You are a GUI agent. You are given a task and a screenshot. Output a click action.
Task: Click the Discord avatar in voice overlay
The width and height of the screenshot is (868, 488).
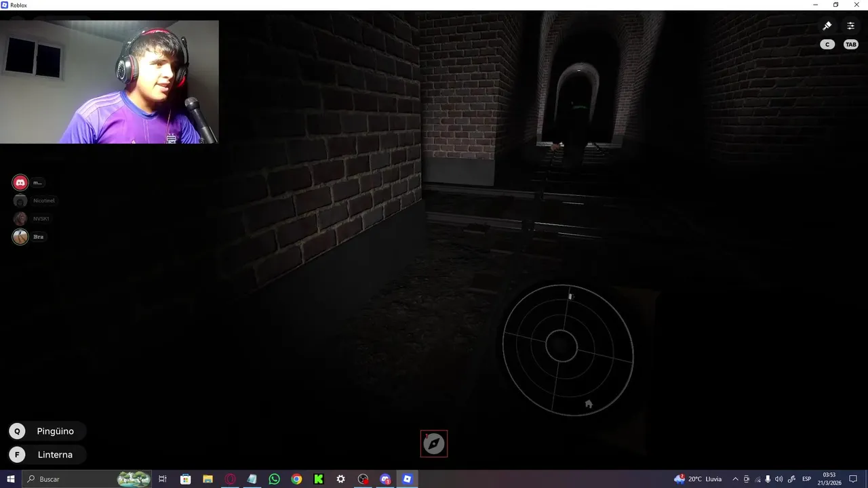20,182
